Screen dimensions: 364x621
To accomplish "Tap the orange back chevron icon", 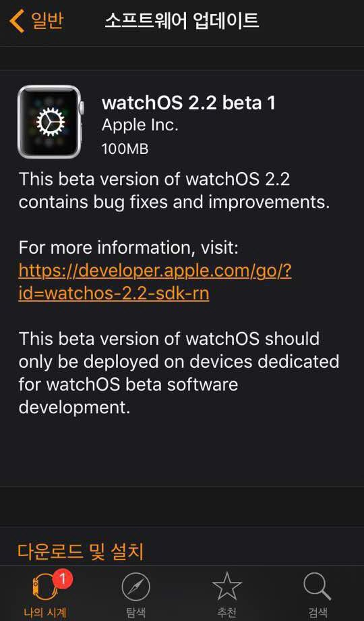I will (x=17, y=21).
